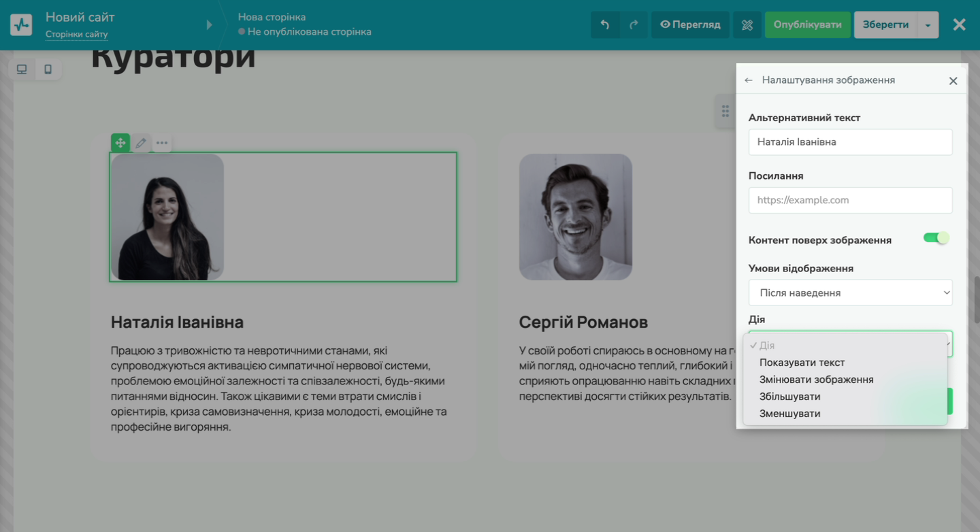
Task: Choose Змінювати зображення from list
Action: (816, 380)
